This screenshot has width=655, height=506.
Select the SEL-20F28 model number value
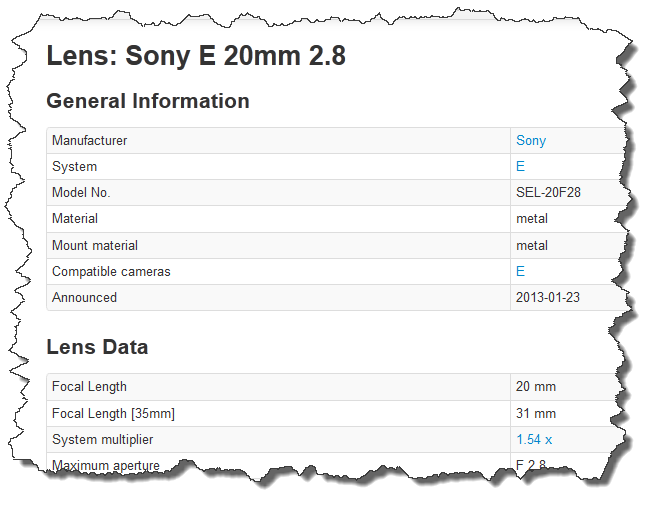pos(548,192)
